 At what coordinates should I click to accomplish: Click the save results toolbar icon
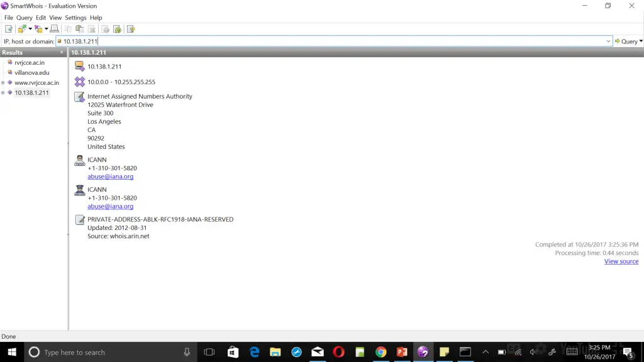pyautogui.click(x=38, y=29)
